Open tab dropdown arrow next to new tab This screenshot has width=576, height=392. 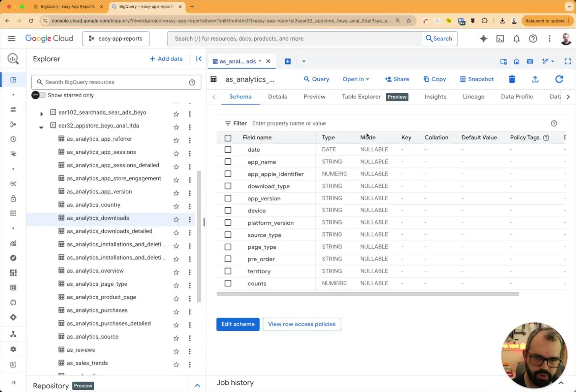pyautogui.click(x=304, y=61)
